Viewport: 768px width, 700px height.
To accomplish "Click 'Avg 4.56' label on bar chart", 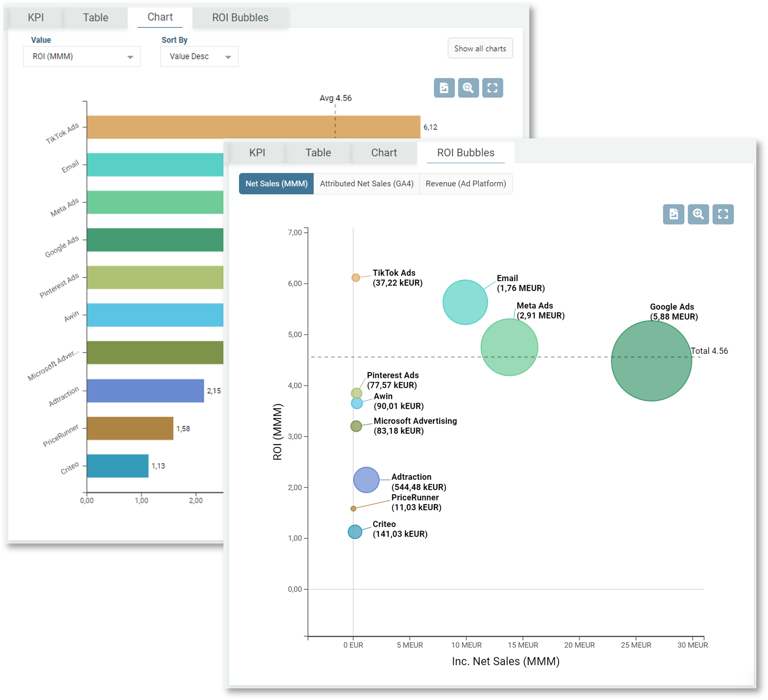I will coord(335,98).
